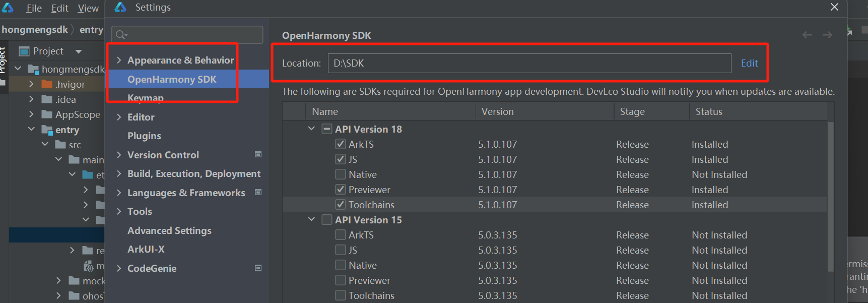Viewport: 868px width, 303px height.
Task: Click the project-level icon beside CodeGenie
Action: click(258, 268)
